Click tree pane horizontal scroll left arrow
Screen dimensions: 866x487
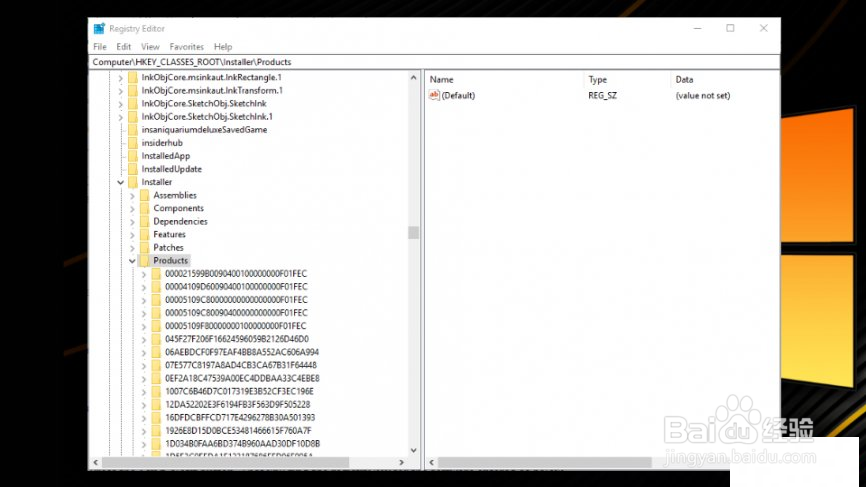96,462
